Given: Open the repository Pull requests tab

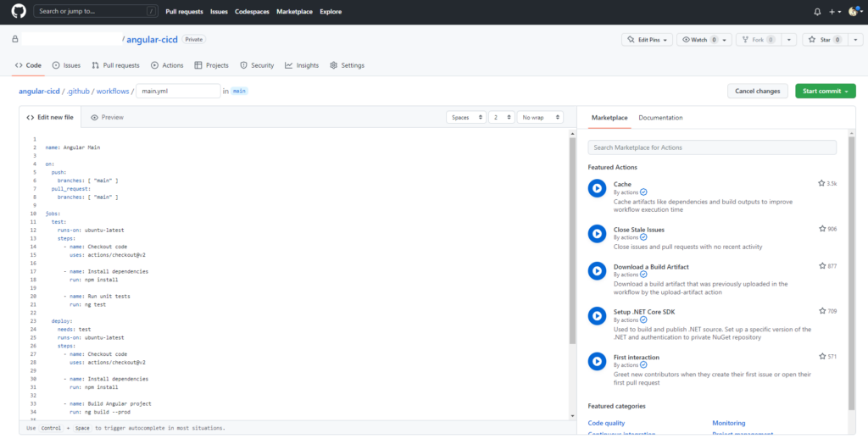Looking at the screenshot, I should coord(115,65).
